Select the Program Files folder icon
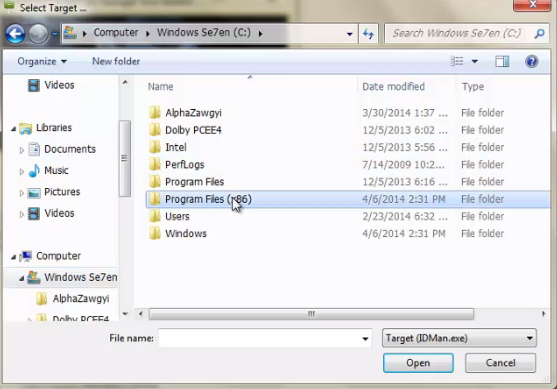This screenshot has height=389, width=557. [x=155, y=182]
